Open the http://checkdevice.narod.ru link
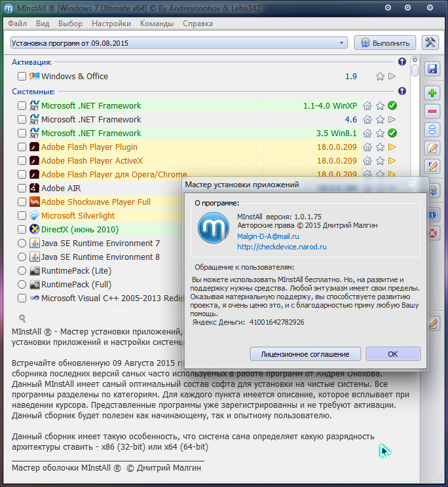The height and width of the screenshot is (487, 448). coord(282,247)
